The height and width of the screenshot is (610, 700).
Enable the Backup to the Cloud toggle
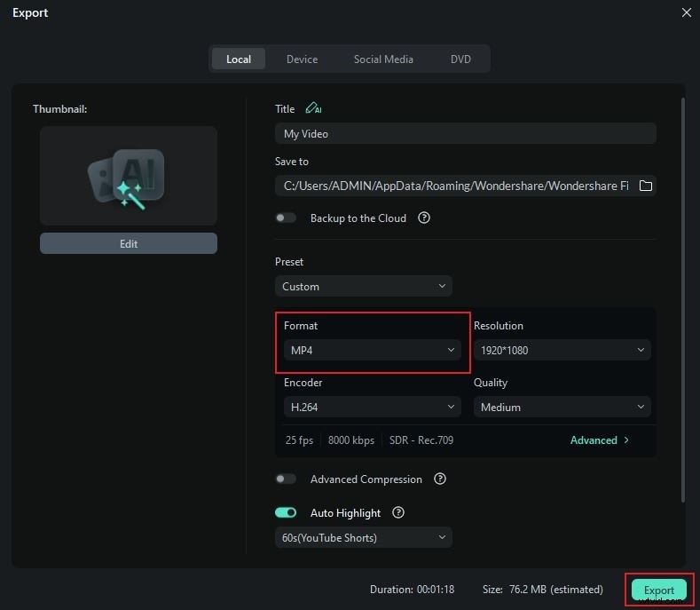(x=286, y=218)
